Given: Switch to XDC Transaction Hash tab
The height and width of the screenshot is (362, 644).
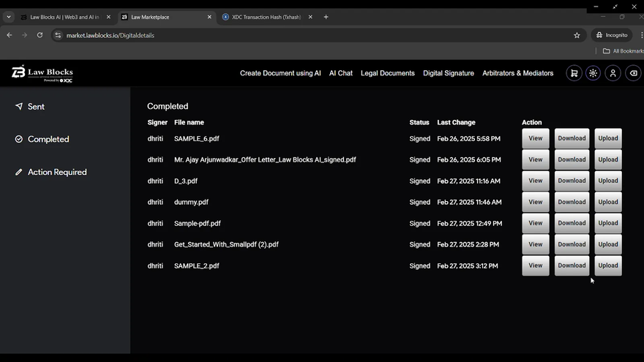Looking at the screenshot, I should [267, 17].
